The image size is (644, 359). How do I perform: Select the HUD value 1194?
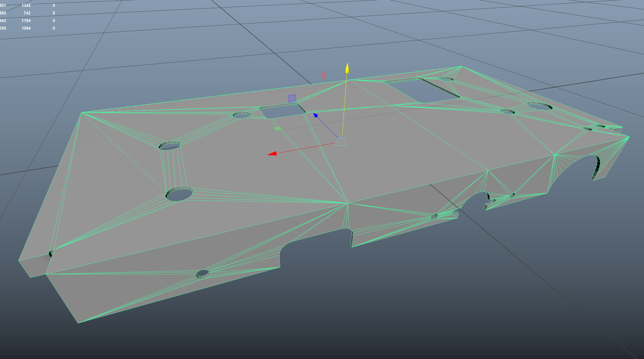point(26,21)
